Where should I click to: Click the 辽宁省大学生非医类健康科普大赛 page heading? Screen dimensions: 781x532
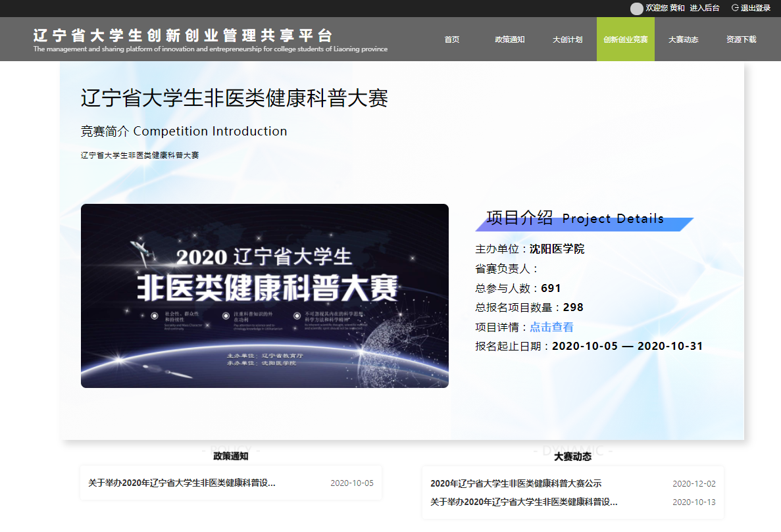click(234, 99)
